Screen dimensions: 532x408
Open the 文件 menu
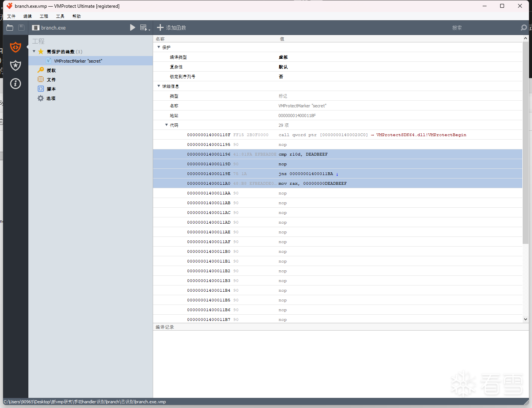point(11,16)
